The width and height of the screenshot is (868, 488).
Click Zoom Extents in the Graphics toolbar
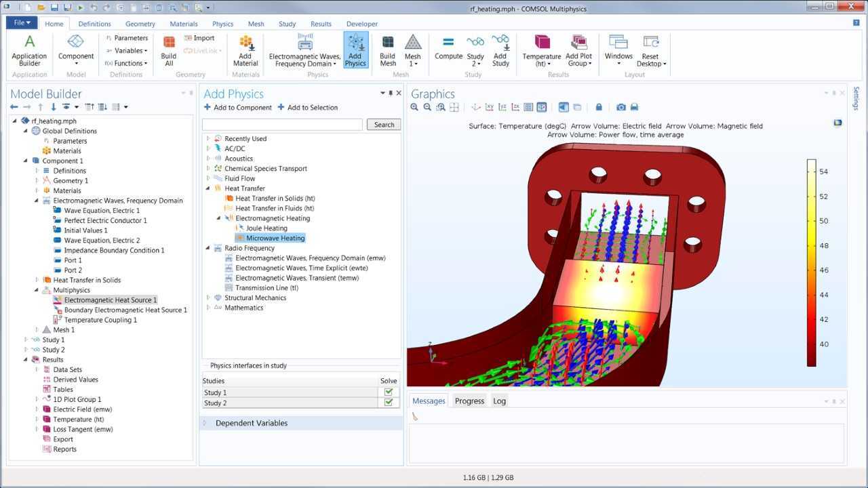[440, 106]
